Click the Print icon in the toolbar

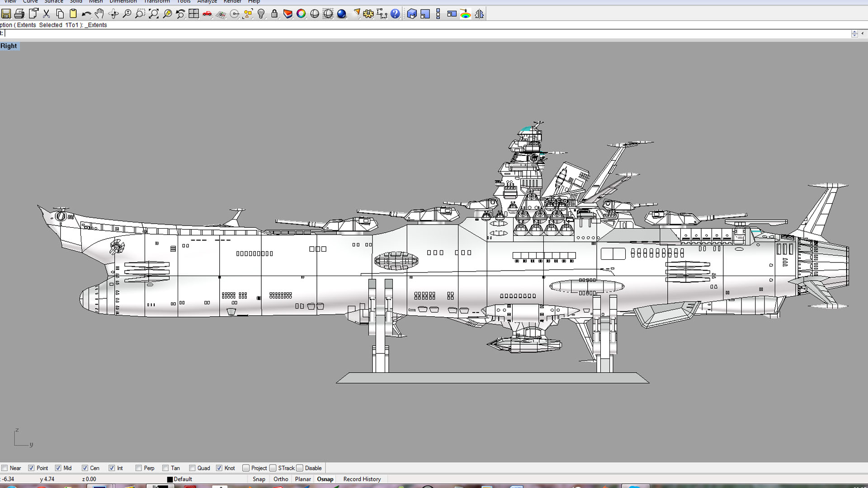(19, 14)
